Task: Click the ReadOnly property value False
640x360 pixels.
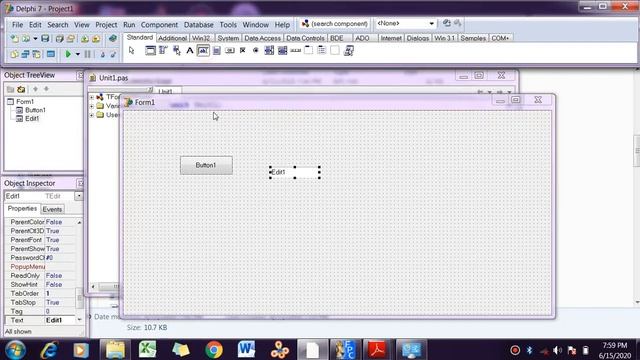Action: (60, 276)
